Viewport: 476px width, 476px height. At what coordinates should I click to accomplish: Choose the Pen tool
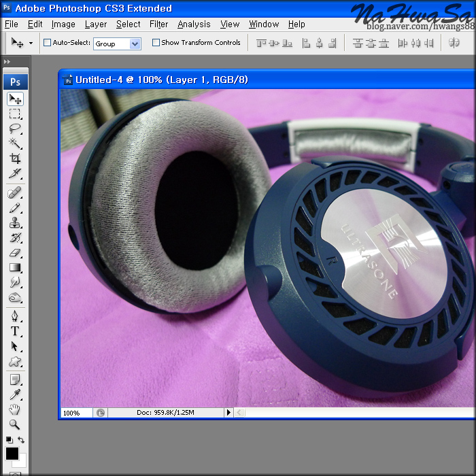[x=14, y=316]
